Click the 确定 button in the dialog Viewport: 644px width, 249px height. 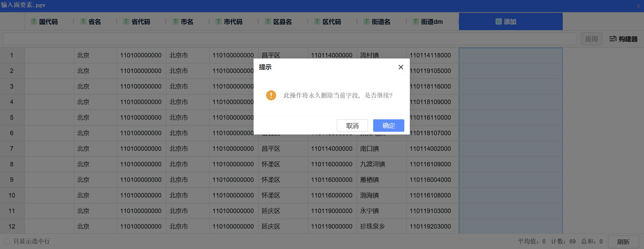tap(388, 126)
